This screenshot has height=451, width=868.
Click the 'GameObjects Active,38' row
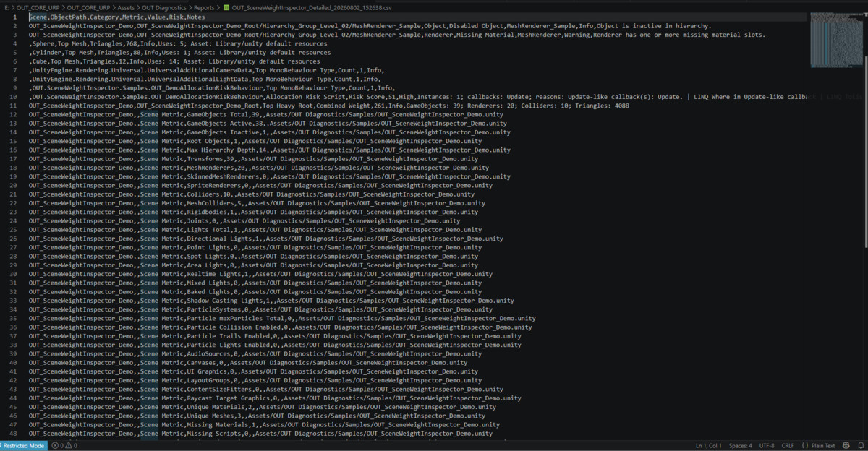coord(268,123)
